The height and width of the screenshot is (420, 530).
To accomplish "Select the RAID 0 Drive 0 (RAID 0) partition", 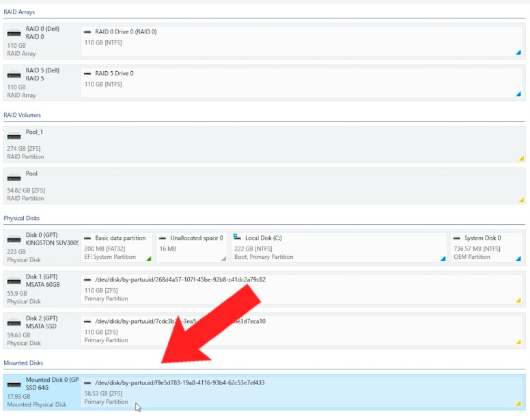I will [301, 41].
